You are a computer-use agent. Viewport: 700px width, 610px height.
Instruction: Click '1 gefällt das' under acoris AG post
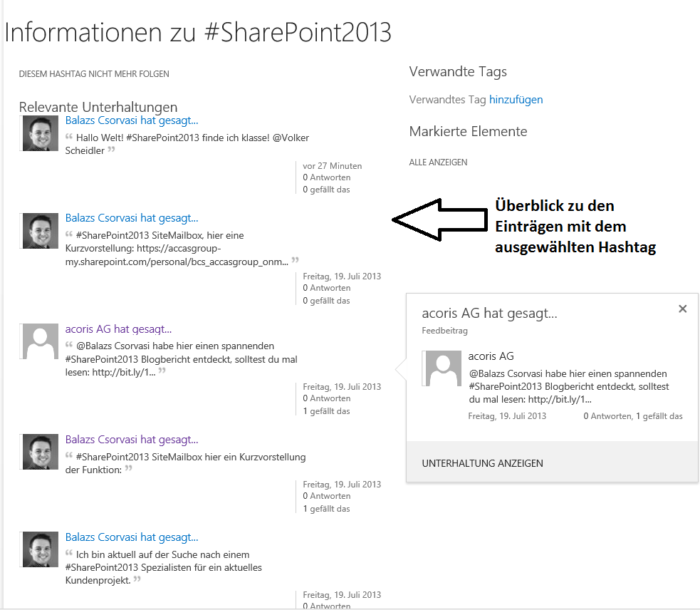coord(326,411)
